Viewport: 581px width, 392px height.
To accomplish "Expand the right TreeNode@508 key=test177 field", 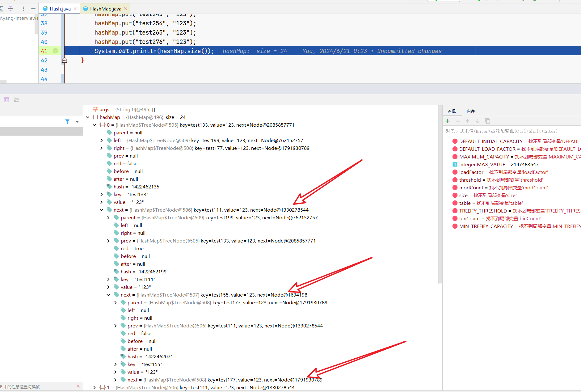I will [102, 148].
